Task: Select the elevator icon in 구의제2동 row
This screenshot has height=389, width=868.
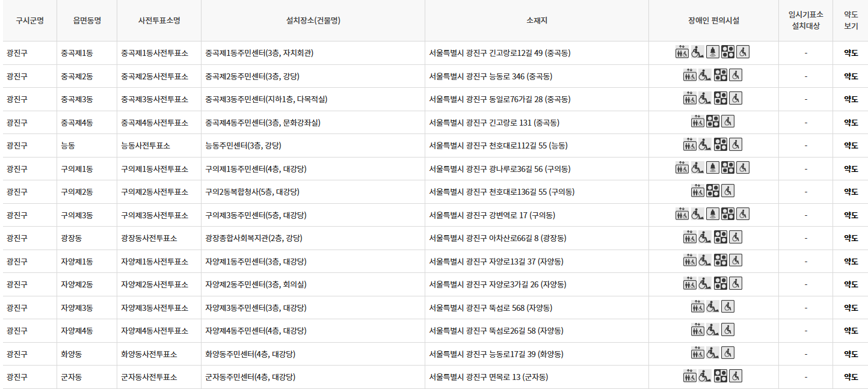Action: coord(697,191)
